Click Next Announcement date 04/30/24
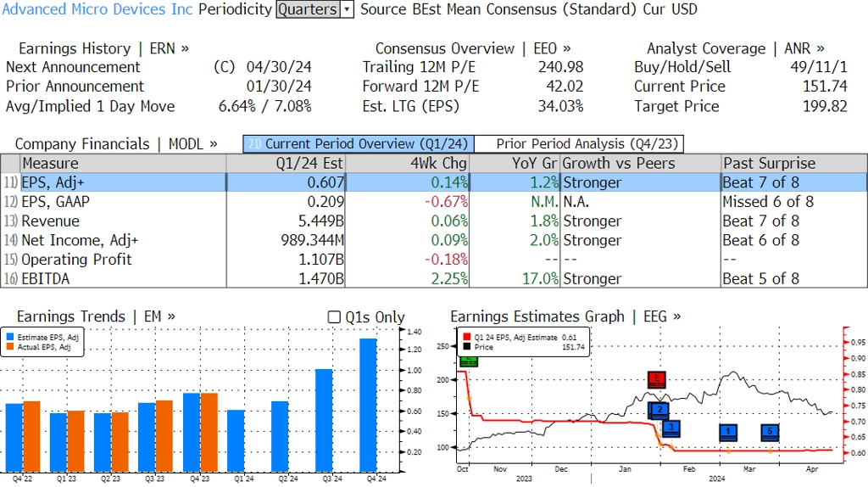 pyautogui.click(x=279, y=67)
